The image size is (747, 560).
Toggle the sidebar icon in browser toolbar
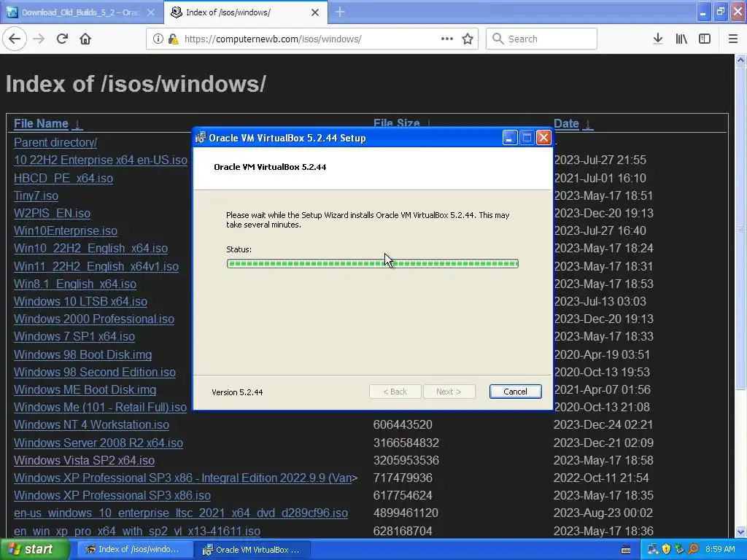(x=705, y=39)
